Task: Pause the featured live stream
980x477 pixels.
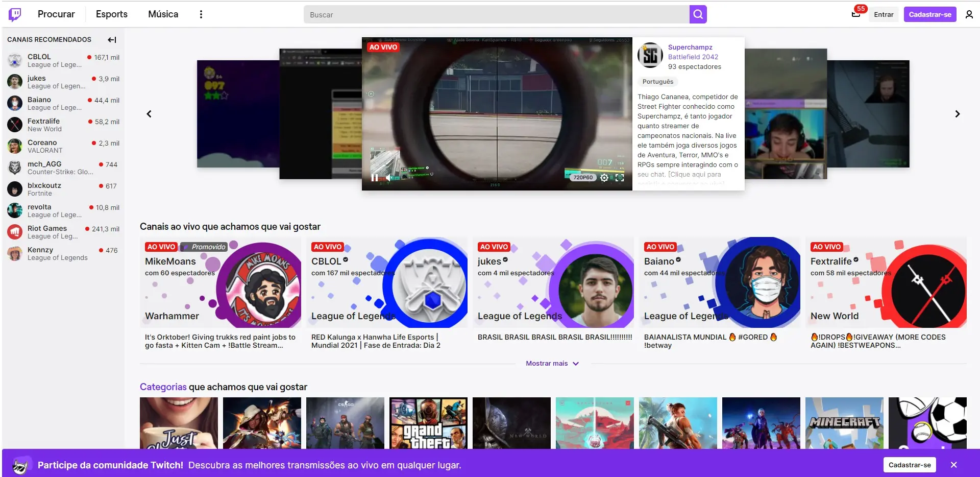Action: (375, 178)
